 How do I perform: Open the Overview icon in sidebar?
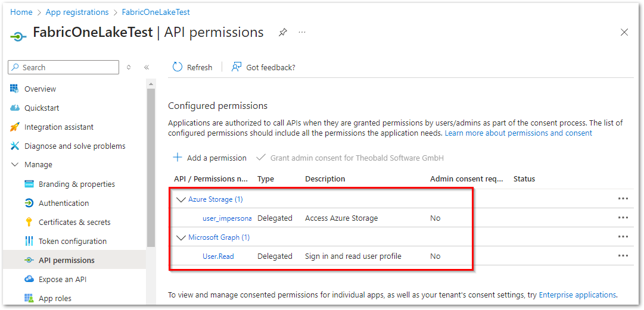point(15,89)
